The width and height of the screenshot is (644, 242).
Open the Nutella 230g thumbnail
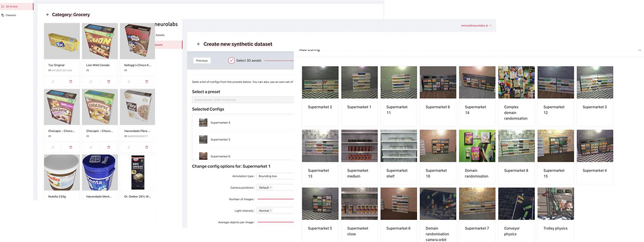click(61, 172)
